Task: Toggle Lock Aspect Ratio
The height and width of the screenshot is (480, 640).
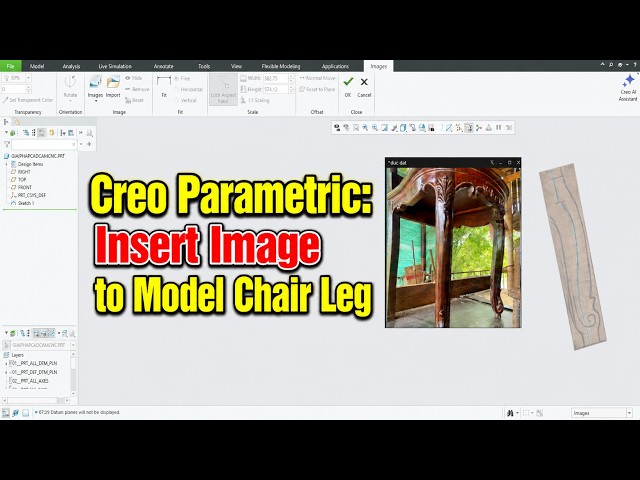Action: pos(223,89)
